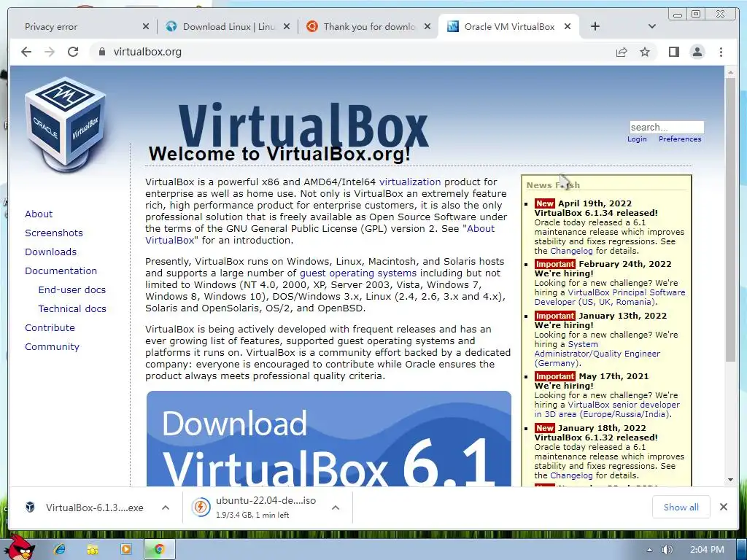
Task: Expand the tab search dropdown chevron
Action: point(652,27)
